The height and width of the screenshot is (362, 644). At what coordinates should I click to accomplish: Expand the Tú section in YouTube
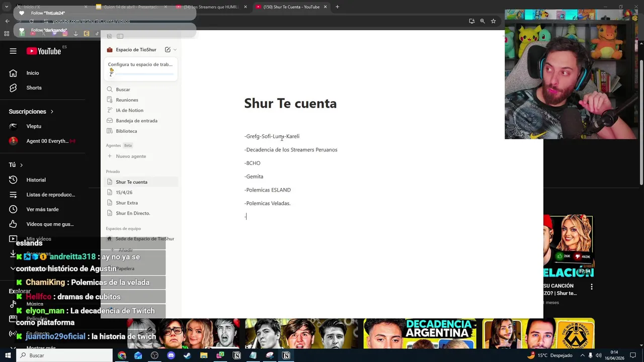(x=16, y=165)
